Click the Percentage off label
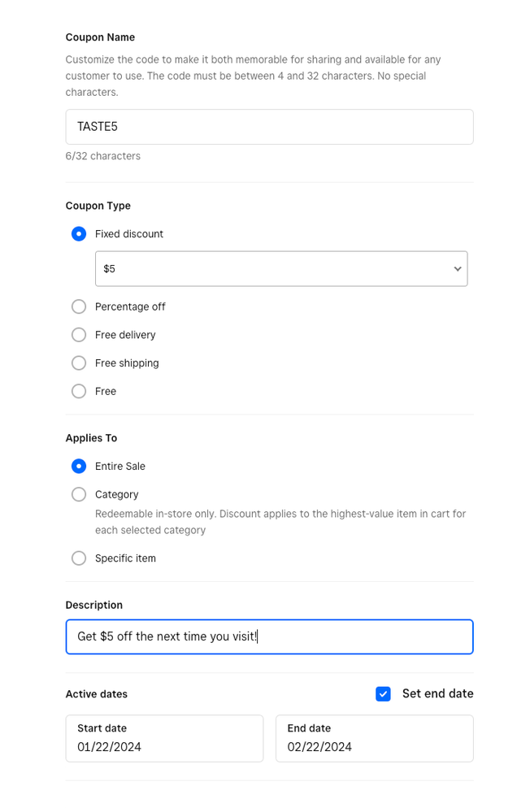The width and height of the screenshot is (517, 812). [130, 306]
